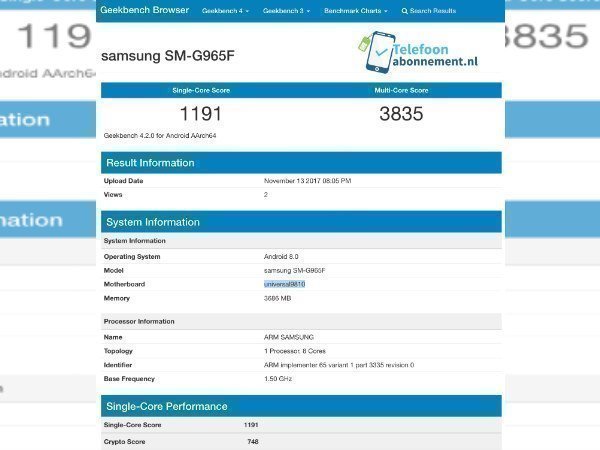Click the highlighted universal9810 value
Screen dimensions: 600x450
[x=284, y=284]
